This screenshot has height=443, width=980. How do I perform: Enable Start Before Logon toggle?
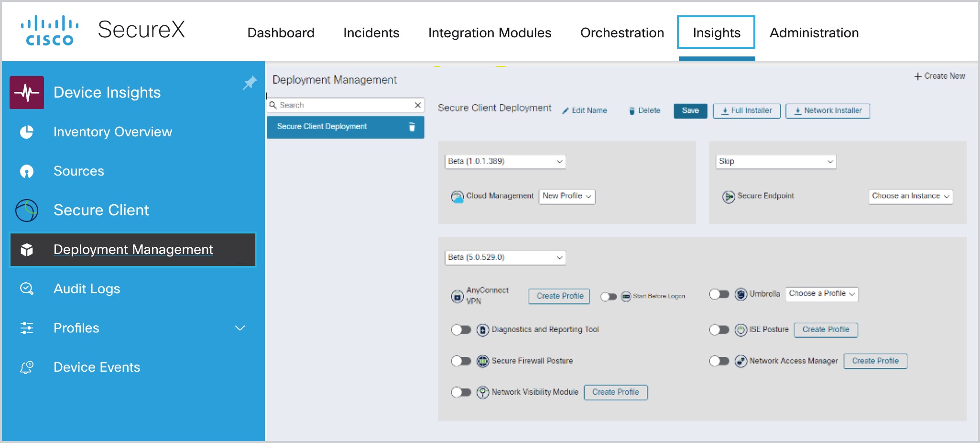(x=609, y=296)
